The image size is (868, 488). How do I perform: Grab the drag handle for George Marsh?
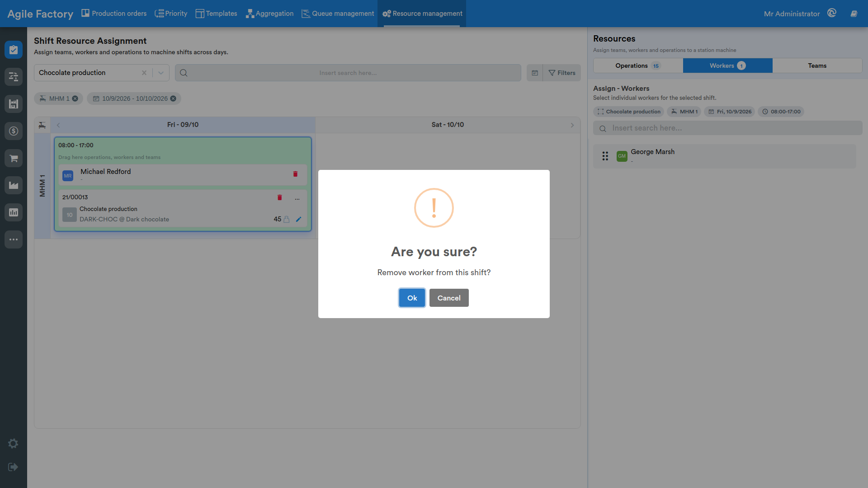pyautogui.click(x=605, y=156)
